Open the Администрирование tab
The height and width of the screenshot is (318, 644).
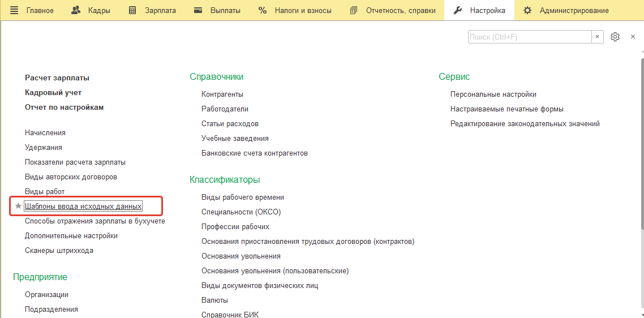(x=574, y=10)
